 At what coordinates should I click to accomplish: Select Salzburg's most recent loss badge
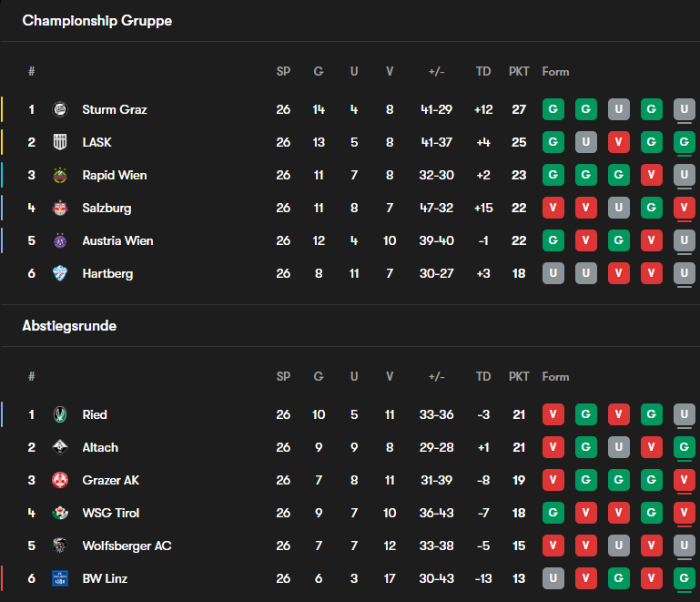(684, 208)
